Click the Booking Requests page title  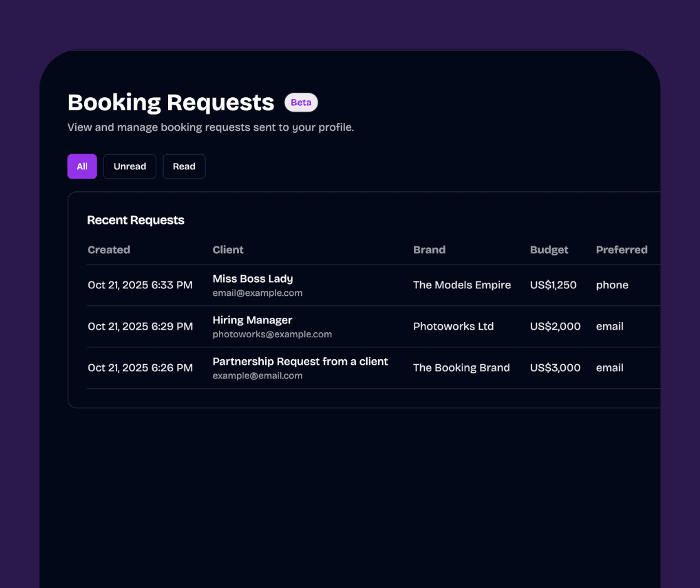coord(171,103)
